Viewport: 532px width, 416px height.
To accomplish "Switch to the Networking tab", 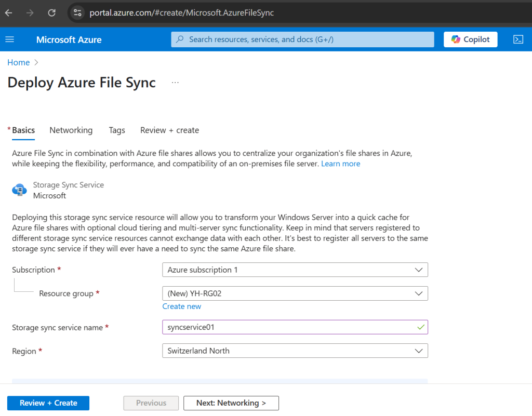I will point(71,130).
